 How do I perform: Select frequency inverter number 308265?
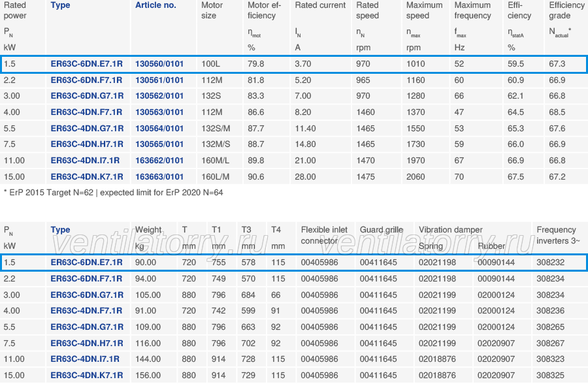[x=551, y=327]
